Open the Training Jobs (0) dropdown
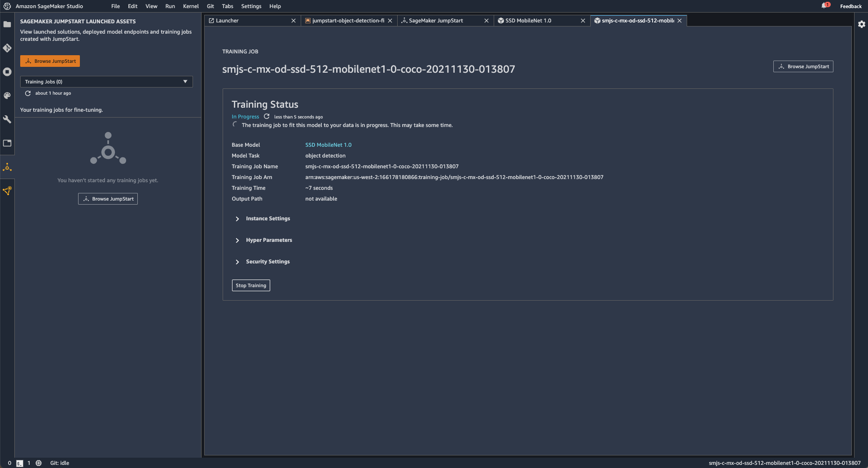The image size is (868, 468). (106, 82)
